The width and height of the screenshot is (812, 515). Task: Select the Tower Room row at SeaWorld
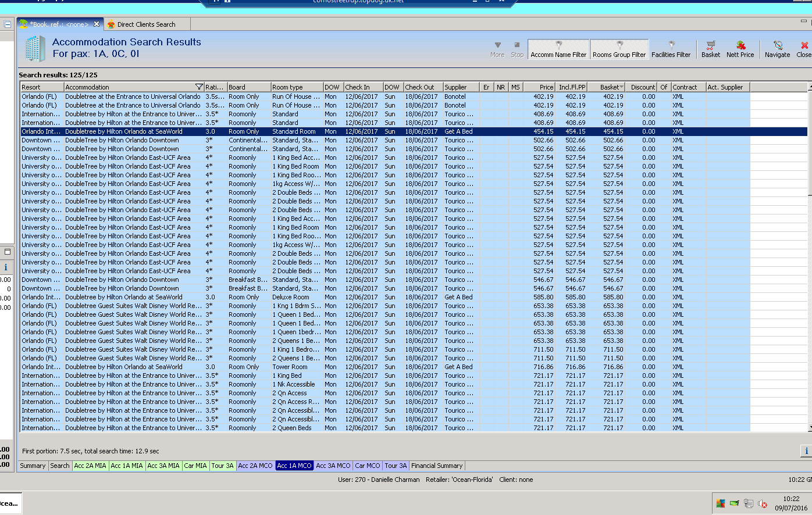(290, 367)
